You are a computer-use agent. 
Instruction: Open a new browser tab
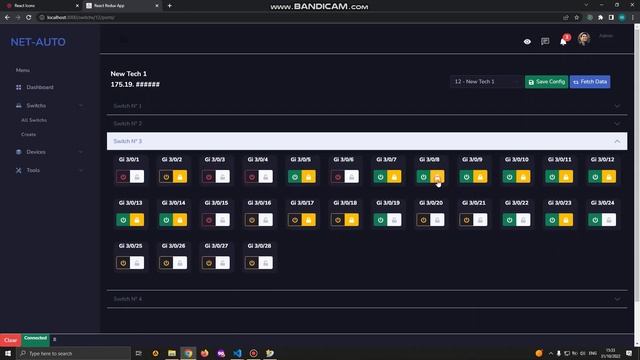(169, 6)
